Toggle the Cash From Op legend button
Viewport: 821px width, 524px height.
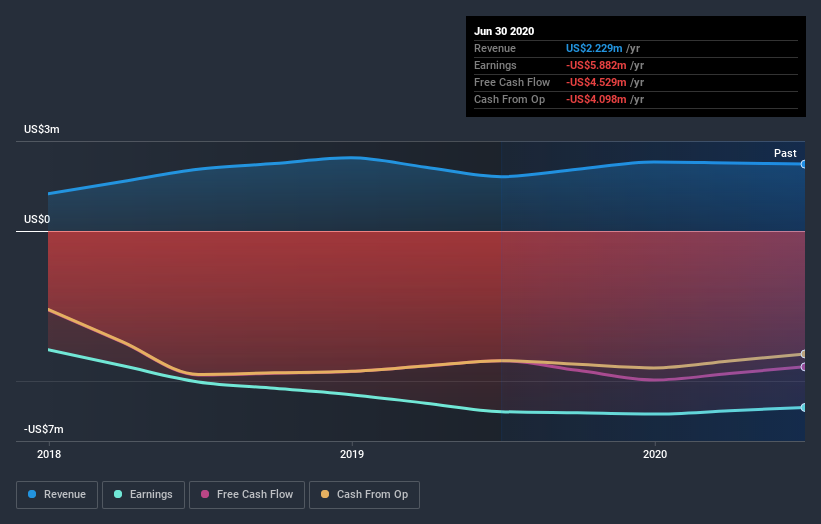tap(364, 495)
